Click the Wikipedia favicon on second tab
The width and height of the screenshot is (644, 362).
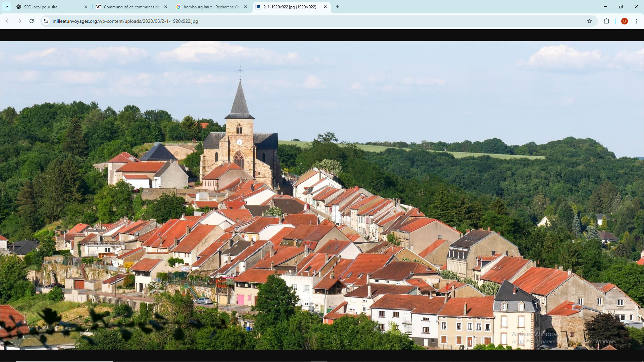(x=99, y=7)
